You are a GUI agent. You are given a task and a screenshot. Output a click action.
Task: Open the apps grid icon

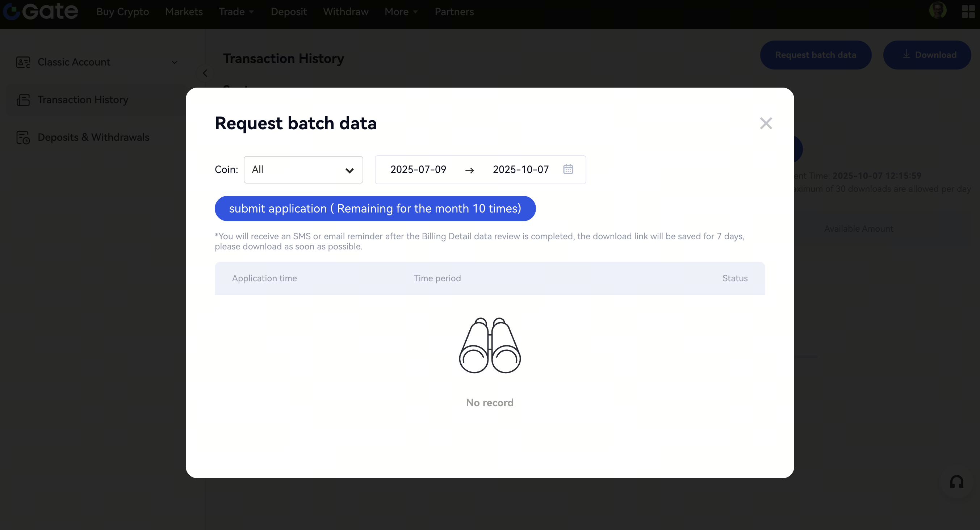[968, 12]
